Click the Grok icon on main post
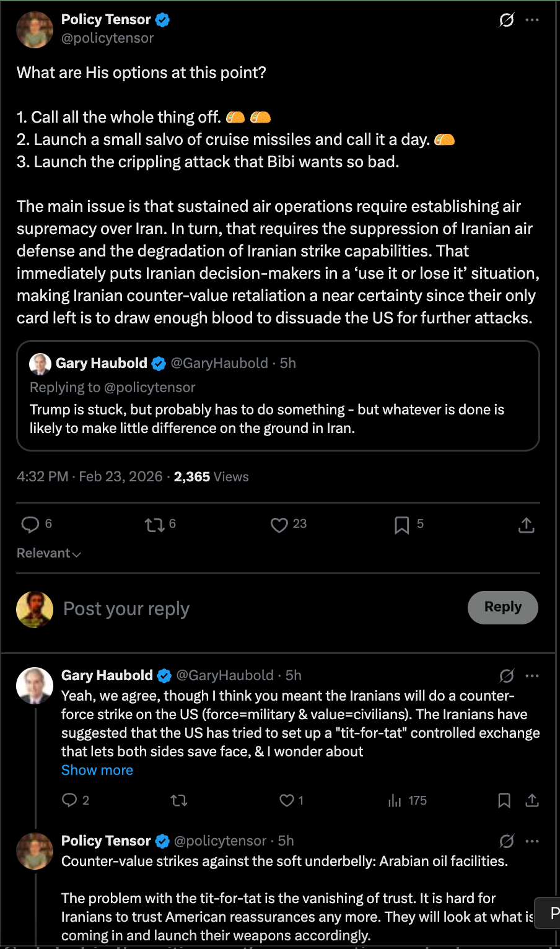 [506, 20]
